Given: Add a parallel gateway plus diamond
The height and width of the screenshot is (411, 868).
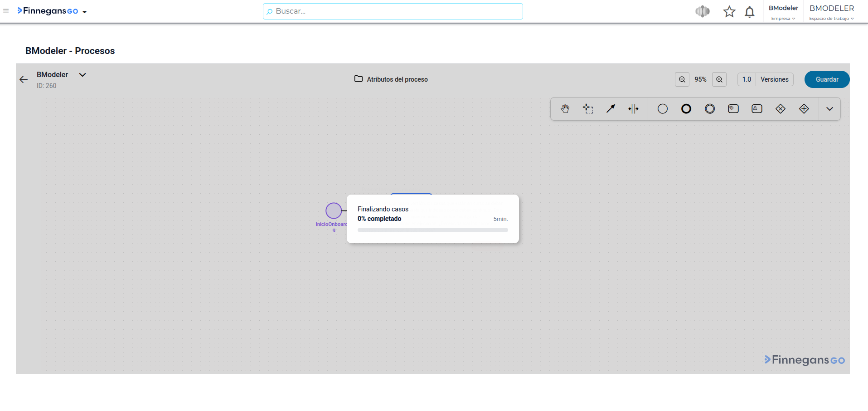Looking at the screenshot, I should click(804, 109).
